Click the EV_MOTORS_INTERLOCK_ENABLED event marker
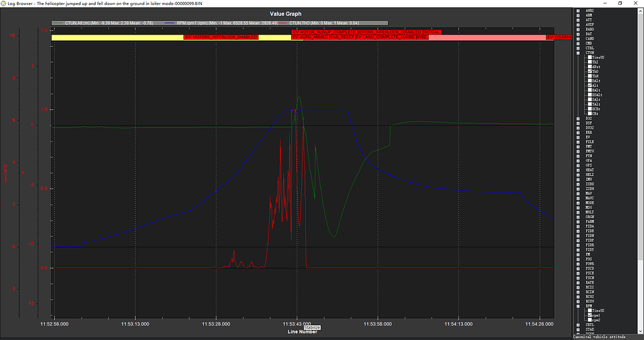Viewport: 644px width, 340px height. coord(221,37)
